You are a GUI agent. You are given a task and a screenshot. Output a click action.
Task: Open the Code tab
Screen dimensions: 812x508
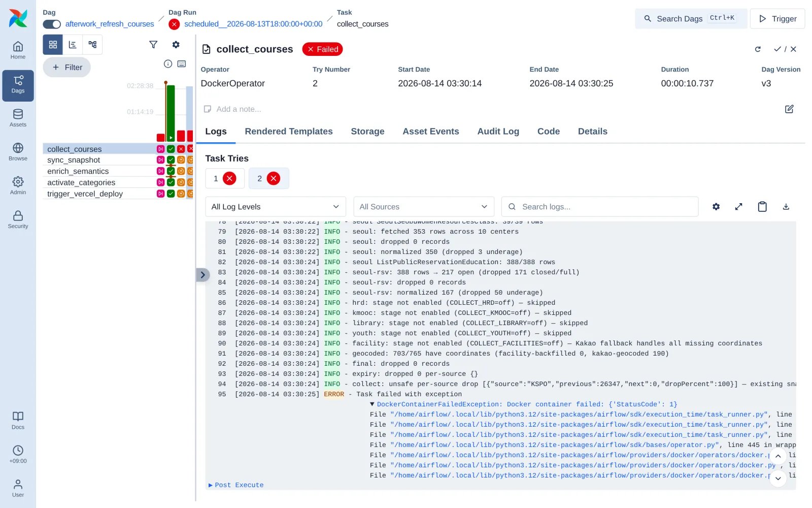click(549, 132)
